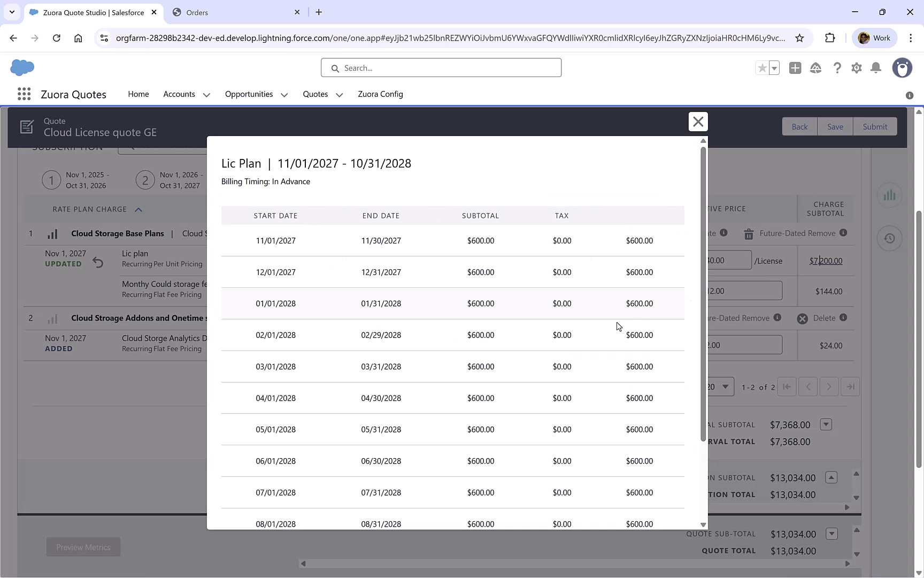Toggle the favorite star for this page
The height and width of the screenshot is (578, 924).
pos(761,68)
